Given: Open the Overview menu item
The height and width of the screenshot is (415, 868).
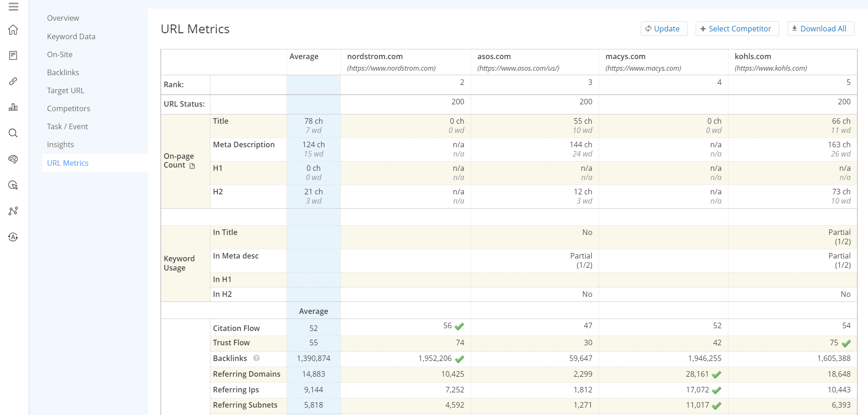Looking at the screenshot, I should pos(63,18).
